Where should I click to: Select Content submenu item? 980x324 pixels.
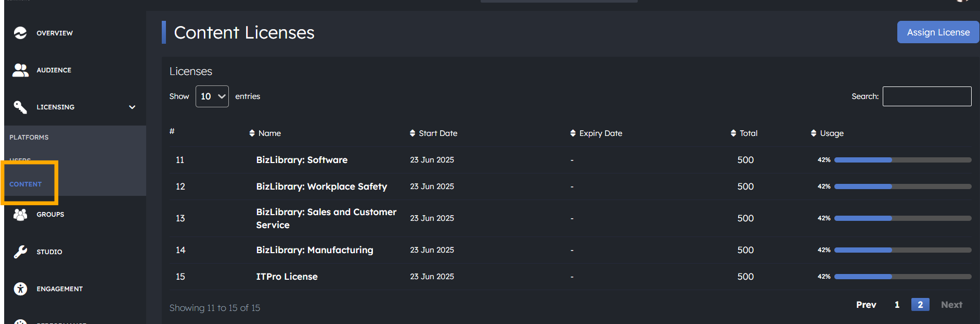point(25,184)
